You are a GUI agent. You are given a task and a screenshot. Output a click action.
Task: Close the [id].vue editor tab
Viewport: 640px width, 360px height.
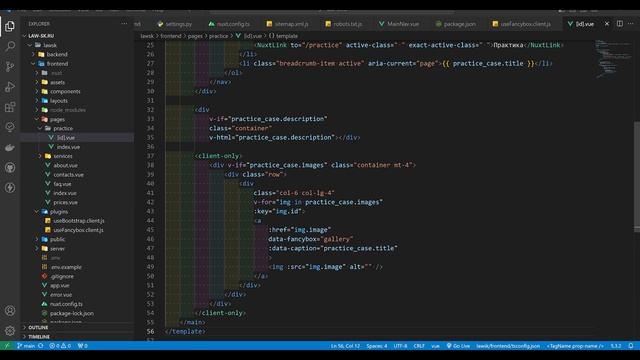coord(607,24)
